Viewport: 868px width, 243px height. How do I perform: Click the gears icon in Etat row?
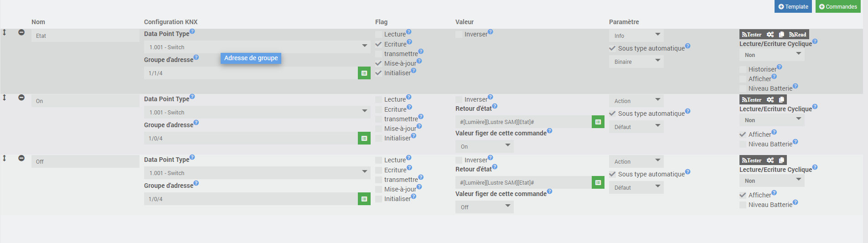pos(770,35)
